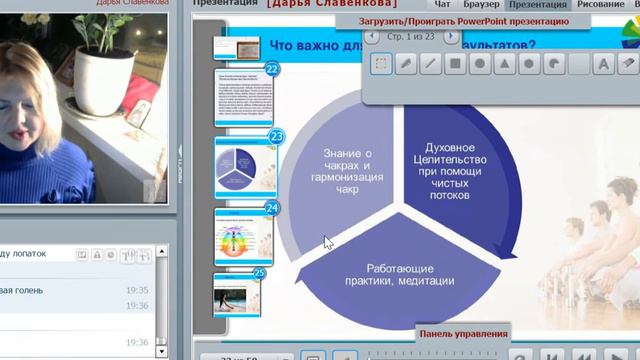Open the slide number dropdown in control panel
640x360 pixels.
point(247,358)
